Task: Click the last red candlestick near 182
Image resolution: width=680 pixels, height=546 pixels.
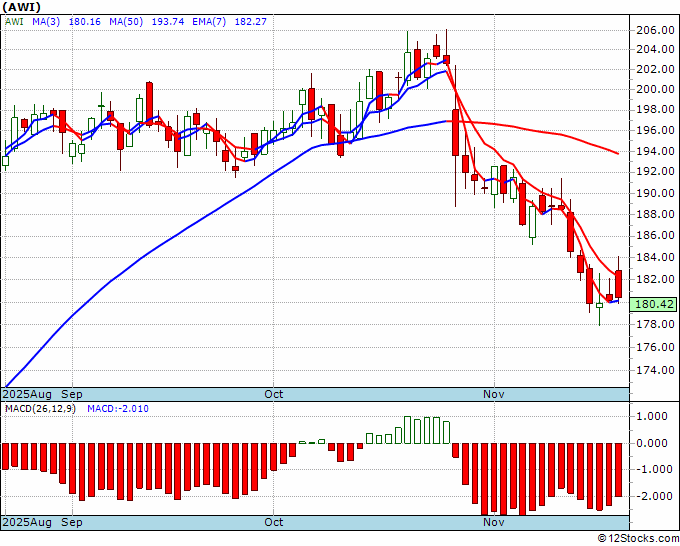Action: (618, 284)
